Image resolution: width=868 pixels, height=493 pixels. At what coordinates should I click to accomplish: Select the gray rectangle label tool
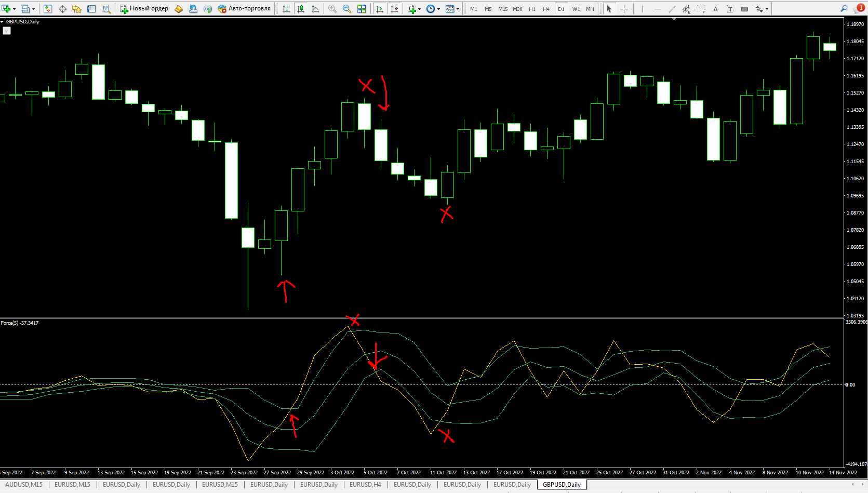point(744,9)
